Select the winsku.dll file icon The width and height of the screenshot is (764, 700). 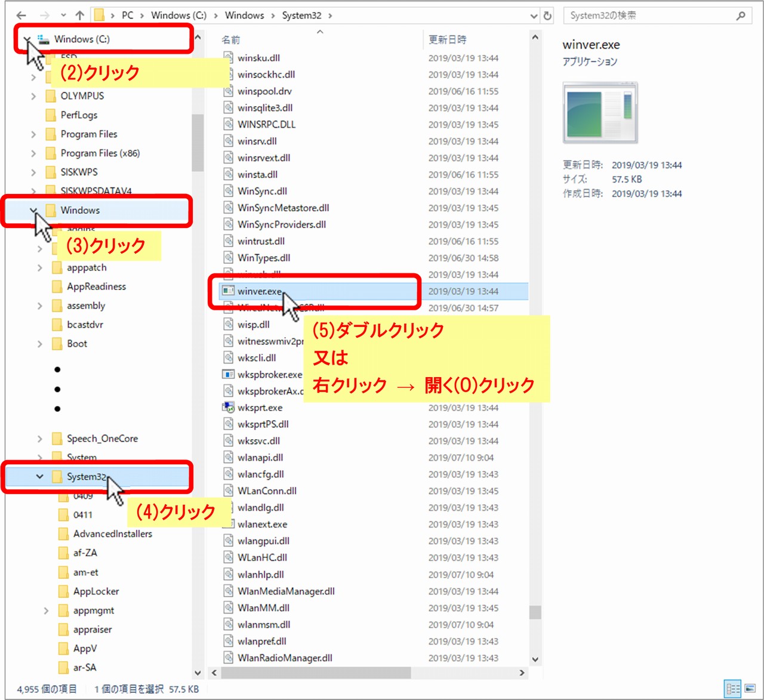[x=228, y=58]
